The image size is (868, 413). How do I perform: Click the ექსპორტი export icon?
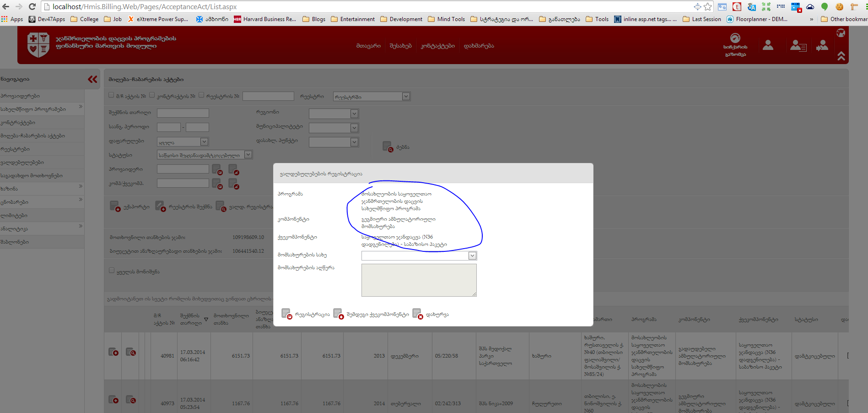click(x=115, y=206)
